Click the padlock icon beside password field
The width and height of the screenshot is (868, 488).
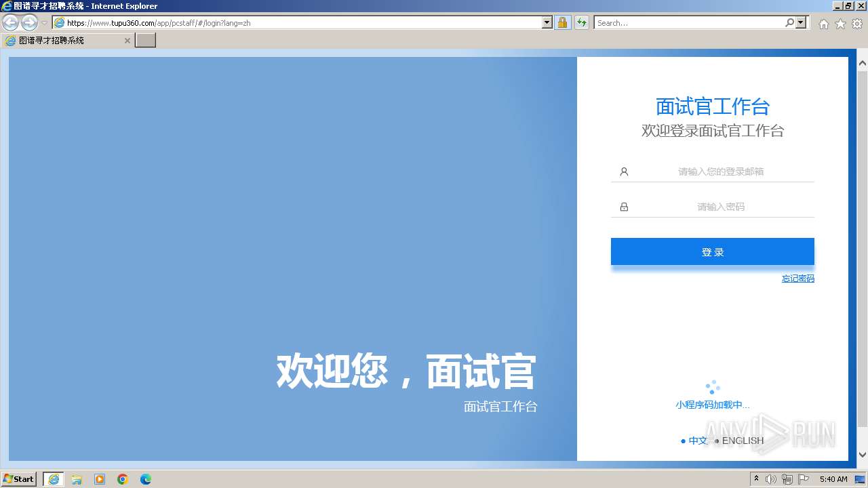tap(624, 207)
